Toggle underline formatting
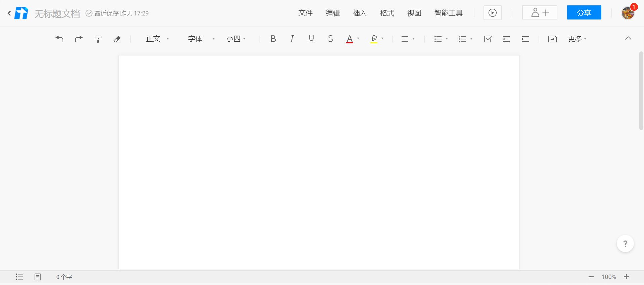 coord(311,39)
